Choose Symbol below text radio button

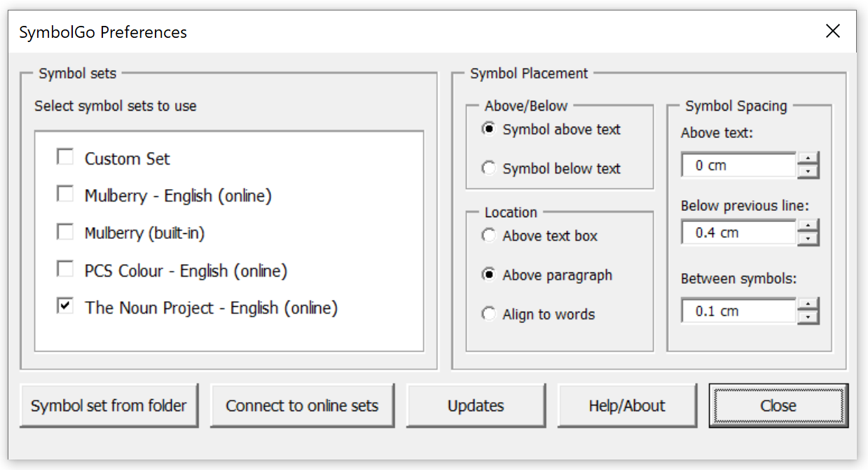pyautogui.click(x=489, y=168)
